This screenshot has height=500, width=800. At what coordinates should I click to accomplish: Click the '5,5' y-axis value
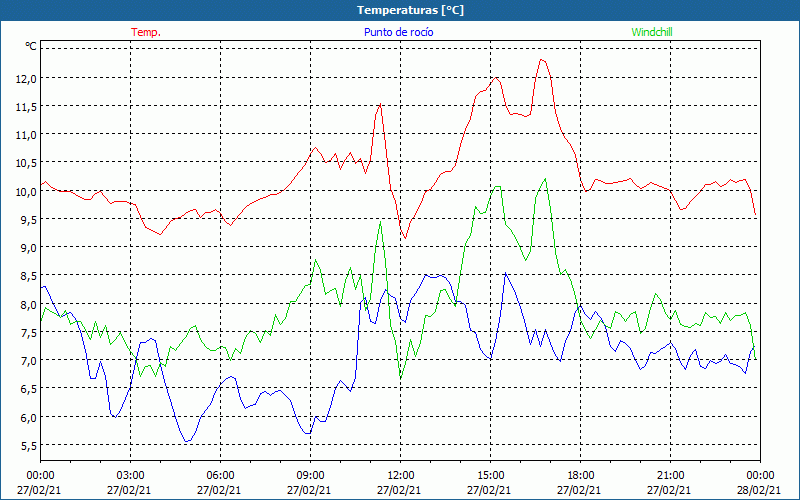(x=28, y=446)
